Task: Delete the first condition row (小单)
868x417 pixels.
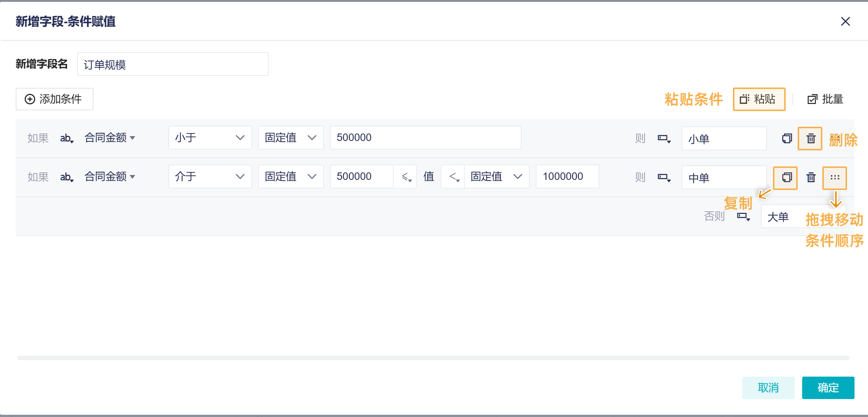Action: (810, 138)
